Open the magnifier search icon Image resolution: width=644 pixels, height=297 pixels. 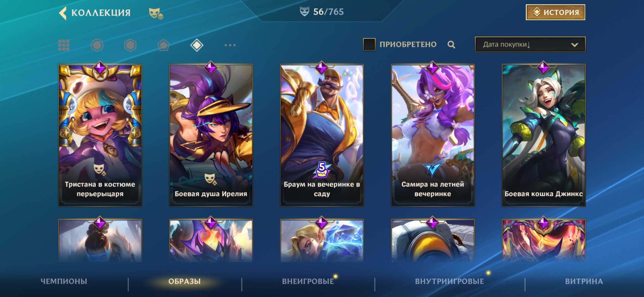451,45
